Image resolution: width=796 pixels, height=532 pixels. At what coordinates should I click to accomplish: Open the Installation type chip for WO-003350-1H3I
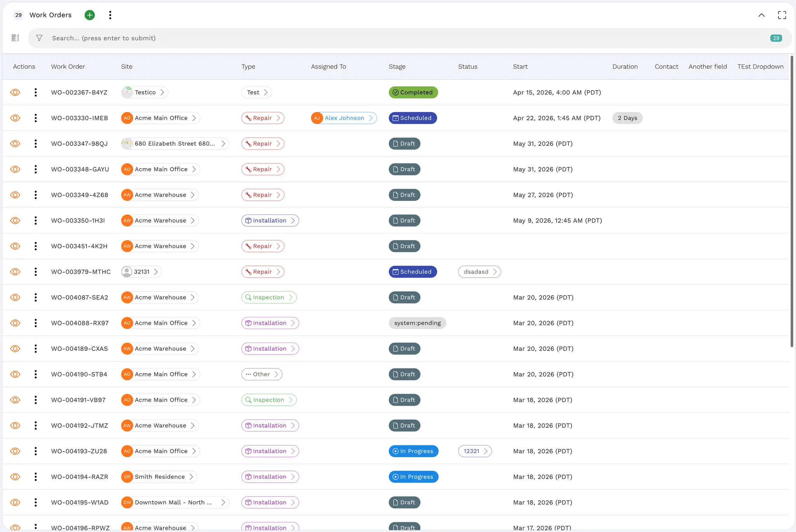(x=270, y=221)
